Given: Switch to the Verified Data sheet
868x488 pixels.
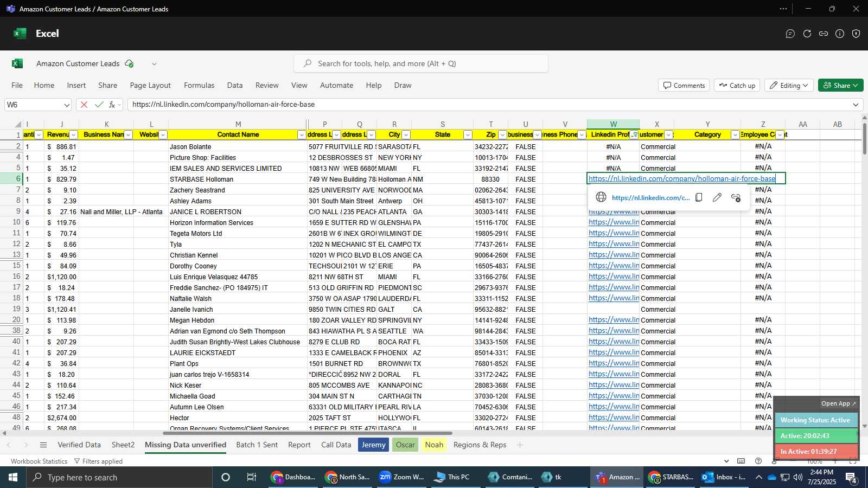Looking at the screenshot, I should click(x=79, y=445).
